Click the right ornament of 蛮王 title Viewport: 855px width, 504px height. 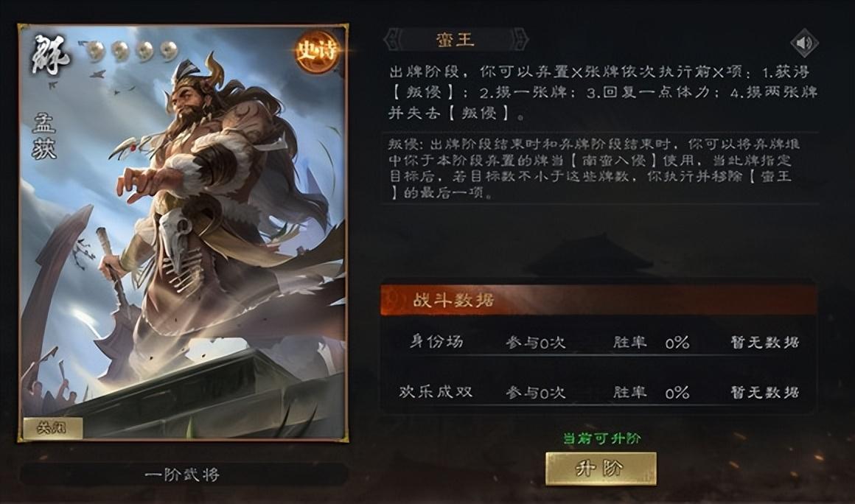coord(519,39)
